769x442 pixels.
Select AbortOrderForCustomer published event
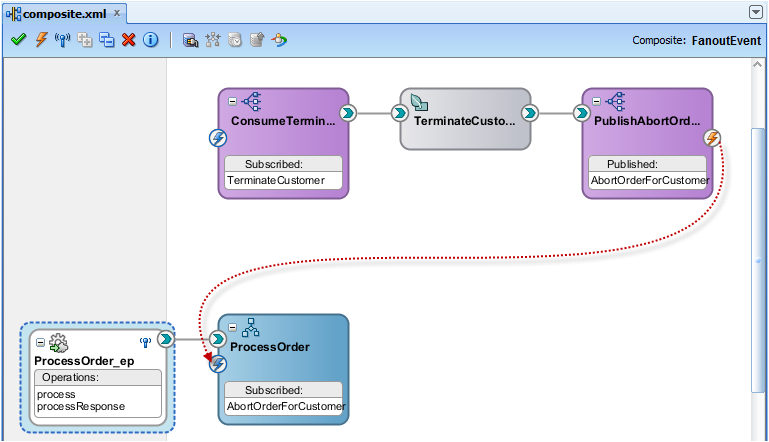650,181
